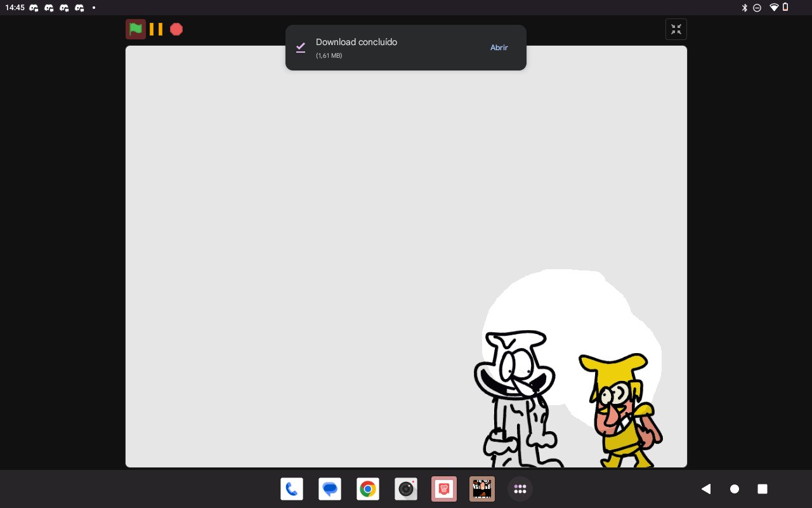Open the Phone app in taskbar
This screenshot has height=508, width=812.
292,489
